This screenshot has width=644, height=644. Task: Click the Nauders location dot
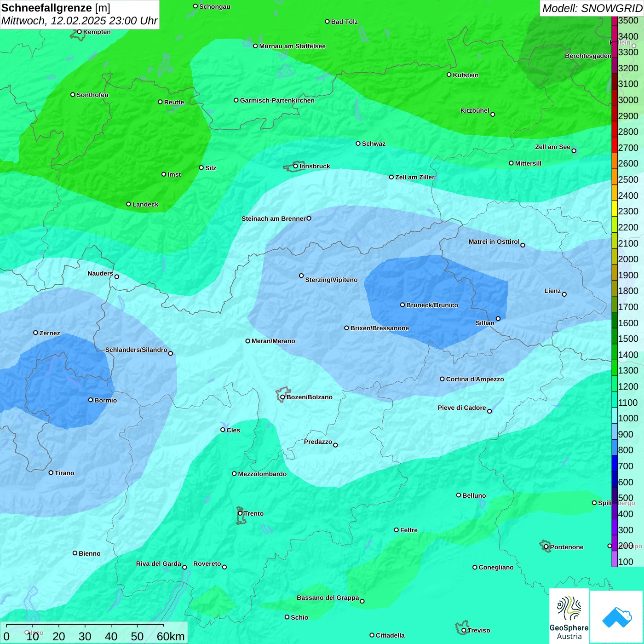pos(117,277)
